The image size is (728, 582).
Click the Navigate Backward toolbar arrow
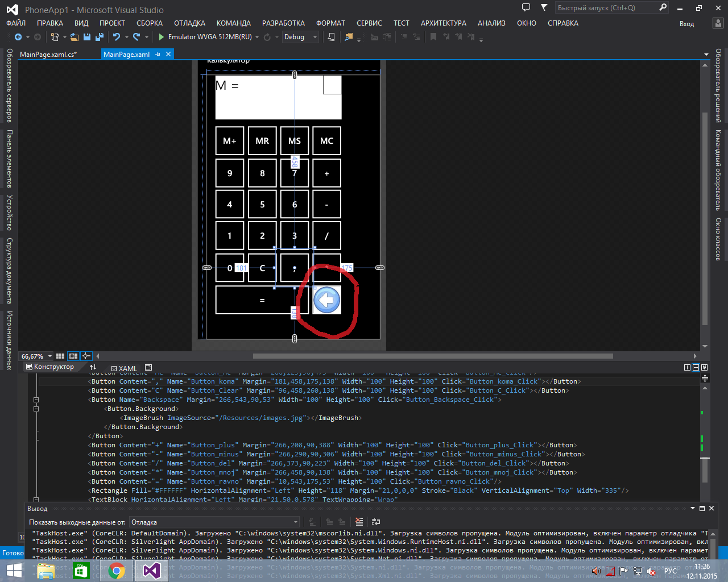(18, 37)
